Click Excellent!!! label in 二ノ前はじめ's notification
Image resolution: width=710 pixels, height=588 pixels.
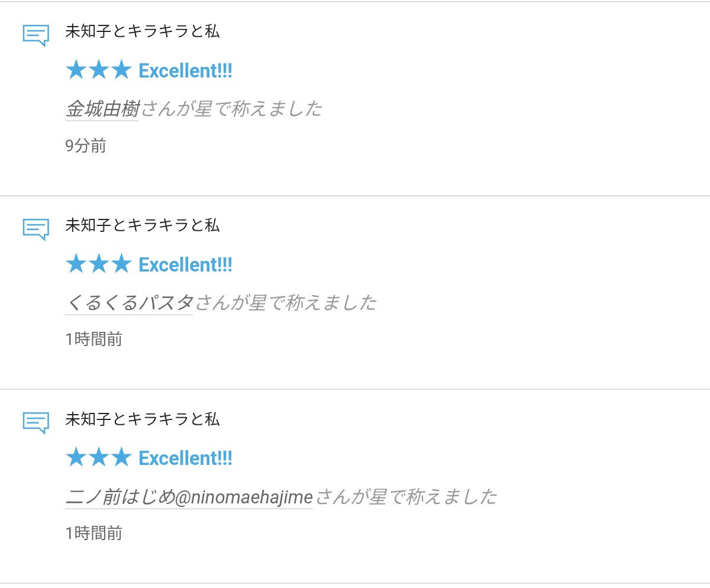[x=185, y=458]
